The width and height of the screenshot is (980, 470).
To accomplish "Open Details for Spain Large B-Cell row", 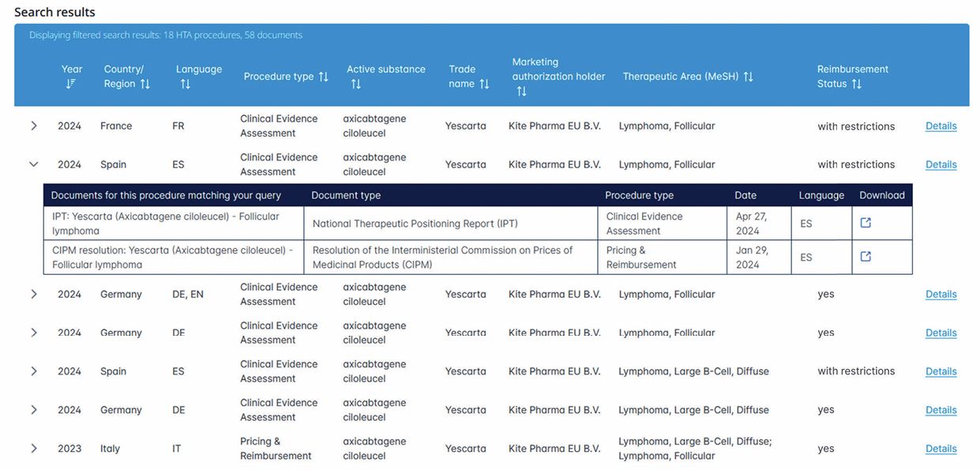I will click(x=941, y=371).
